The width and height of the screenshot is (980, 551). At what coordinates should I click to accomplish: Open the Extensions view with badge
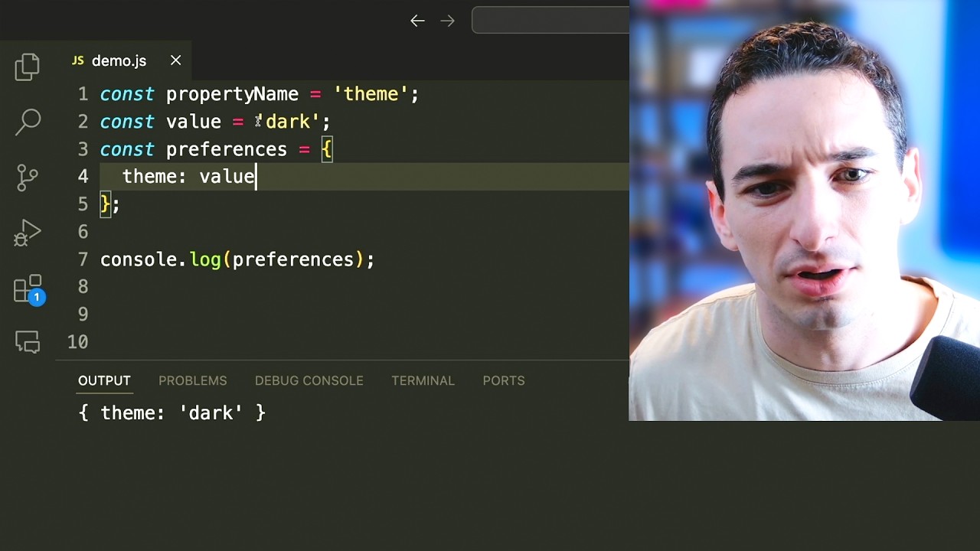30,291
